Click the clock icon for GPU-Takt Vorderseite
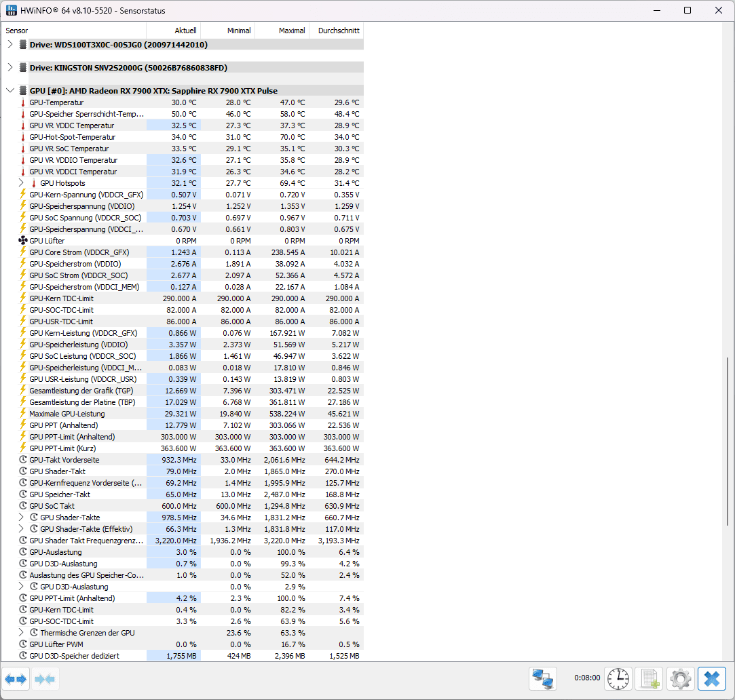The image size is (735, 700). tap(23, 460)
